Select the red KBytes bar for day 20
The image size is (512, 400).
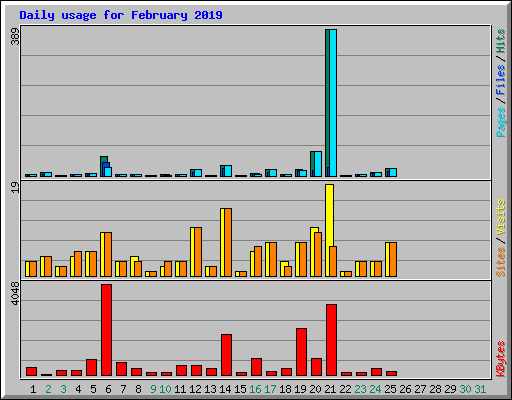[x=316, y=367]
